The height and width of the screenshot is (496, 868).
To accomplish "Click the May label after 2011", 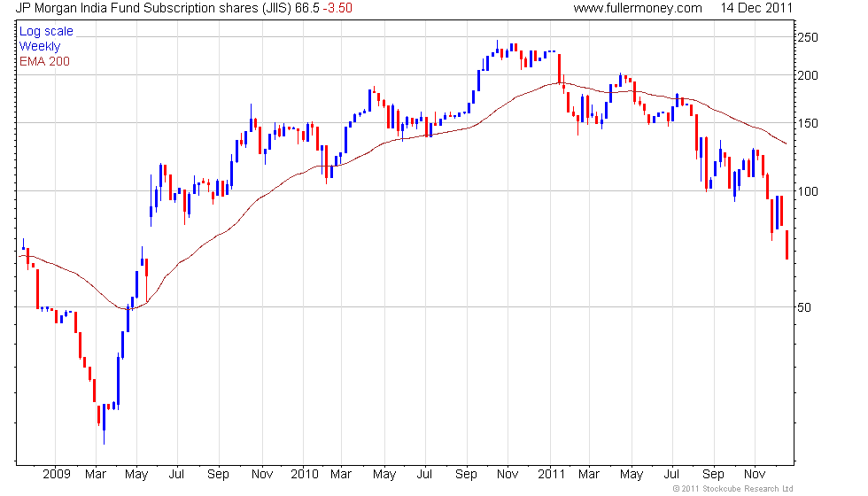I will (x=632, y=475).
